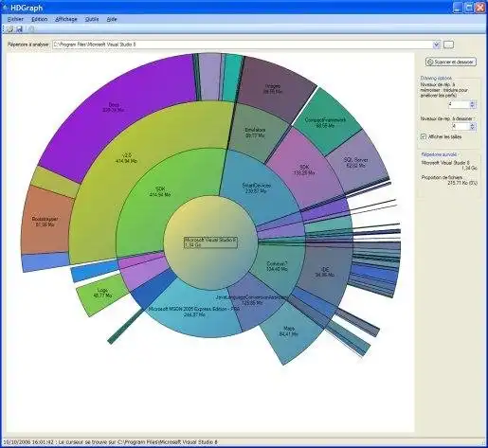
Task: Open the Affichage menu
Action: (66, 19)
